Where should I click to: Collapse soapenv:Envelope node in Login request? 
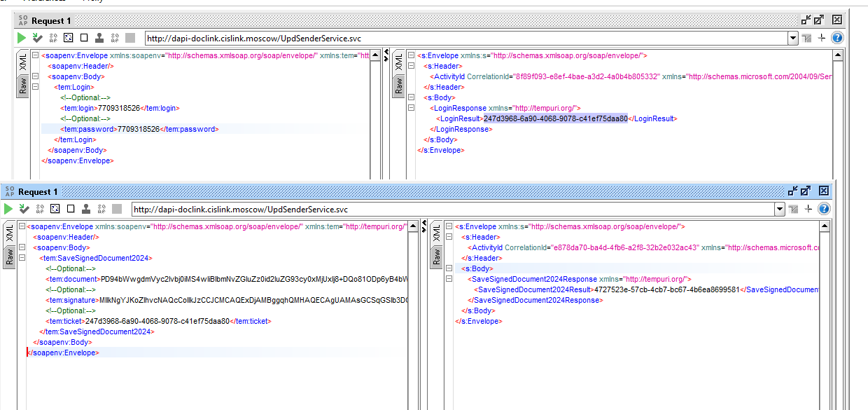tap(35, 55)
